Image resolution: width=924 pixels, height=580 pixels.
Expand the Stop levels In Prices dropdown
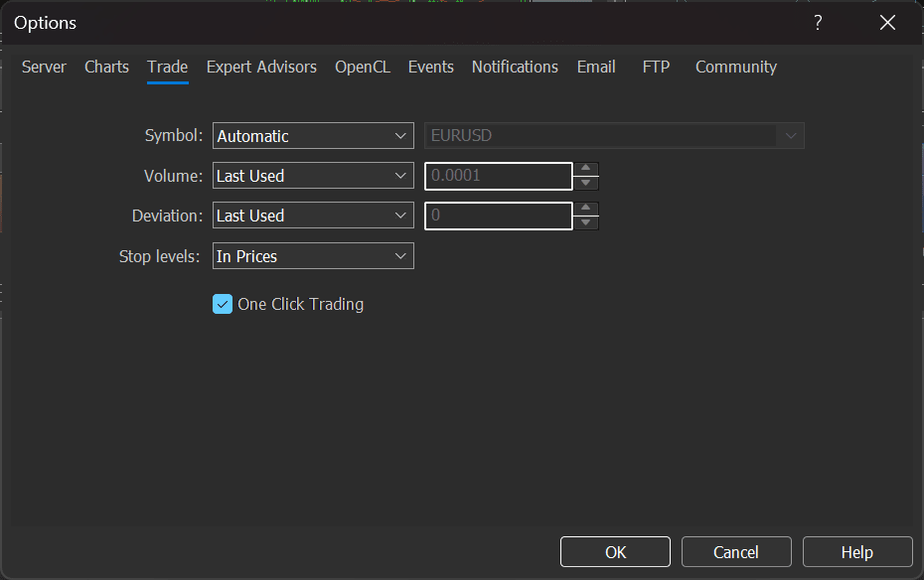point(313,256)
